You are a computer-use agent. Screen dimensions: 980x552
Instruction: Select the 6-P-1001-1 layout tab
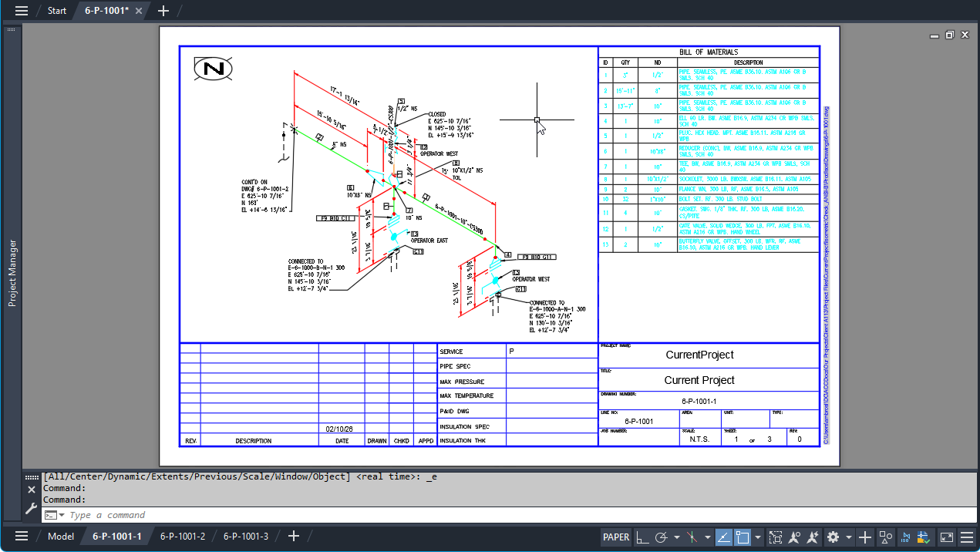[x=117, y=537]
